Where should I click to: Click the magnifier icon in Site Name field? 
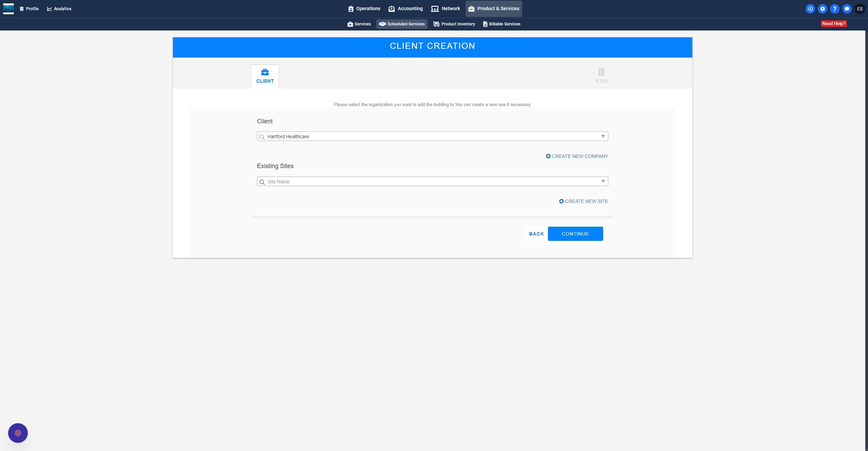(262, 182)
